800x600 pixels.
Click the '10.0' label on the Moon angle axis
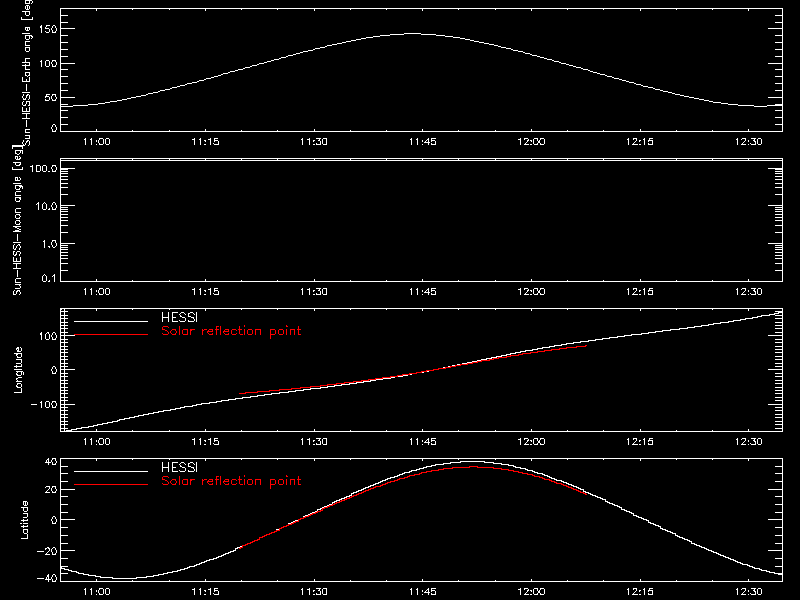(x=46, y=206)
